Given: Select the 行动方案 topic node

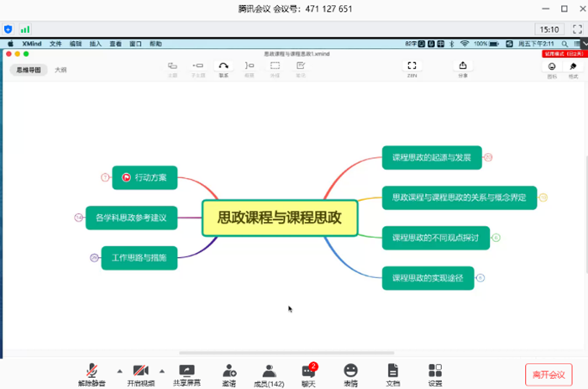Looking at the screenshot, I should click(x=144, y=177).
